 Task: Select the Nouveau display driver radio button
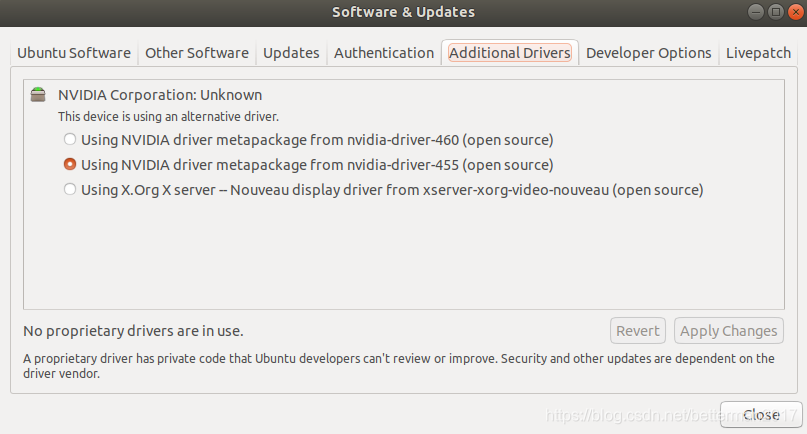70,189
